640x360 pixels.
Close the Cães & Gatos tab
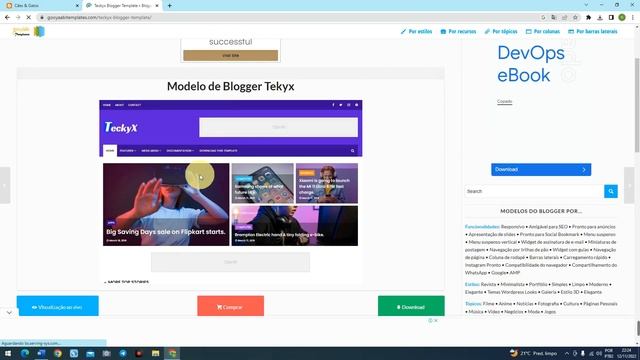pyautogui.click(x=77, y=6)
